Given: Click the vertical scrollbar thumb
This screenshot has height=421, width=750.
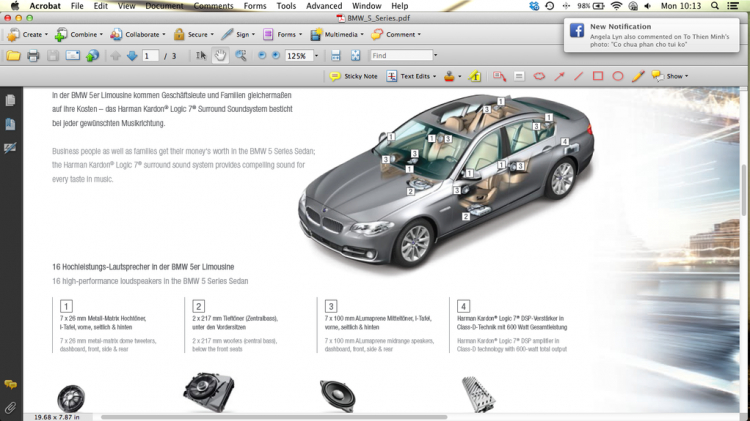Looking at the screenshot, I should tap(744, 189).
